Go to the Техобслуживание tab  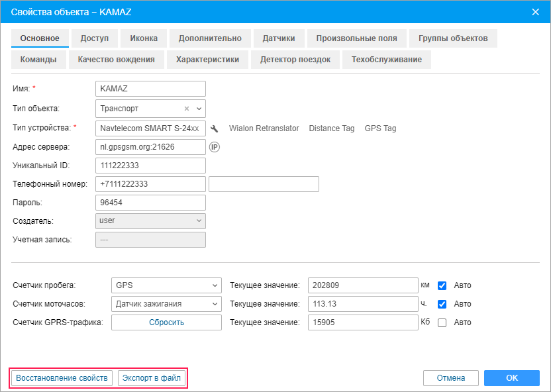tap(387, 60)
